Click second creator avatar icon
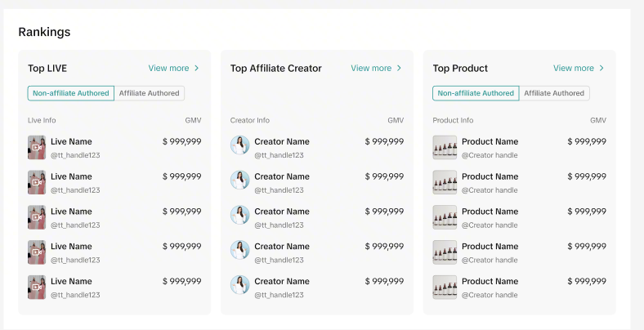The width and height of the screenshot is (644, 330). point(239,181)
